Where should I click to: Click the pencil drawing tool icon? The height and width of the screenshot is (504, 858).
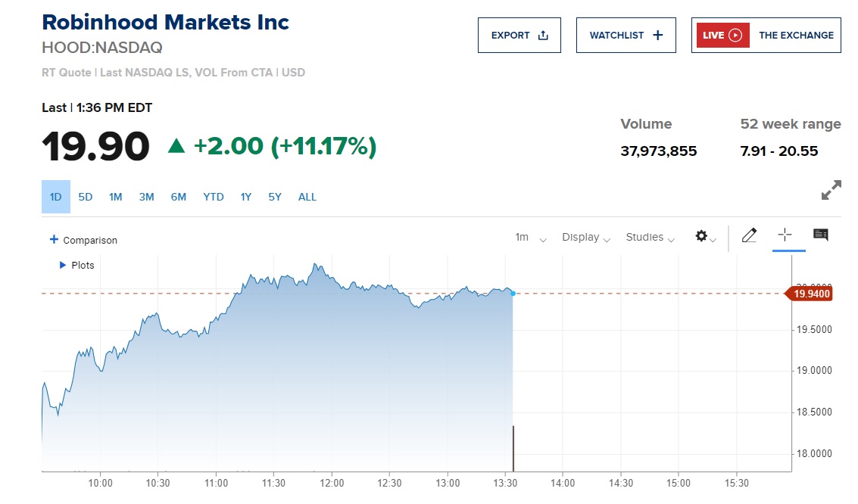click(749, 236)
